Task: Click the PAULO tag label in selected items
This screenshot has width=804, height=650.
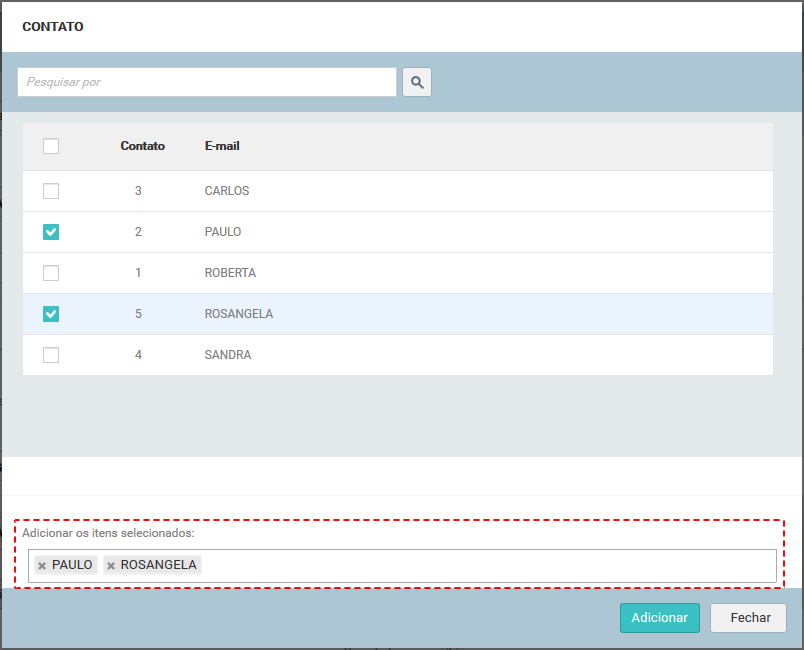Action: 72,565
